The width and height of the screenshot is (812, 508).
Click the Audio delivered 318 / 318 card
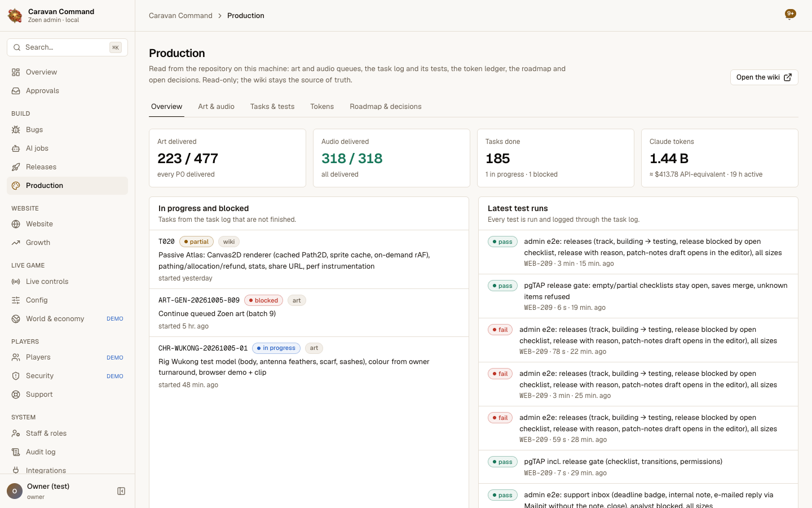coord(391,158)
